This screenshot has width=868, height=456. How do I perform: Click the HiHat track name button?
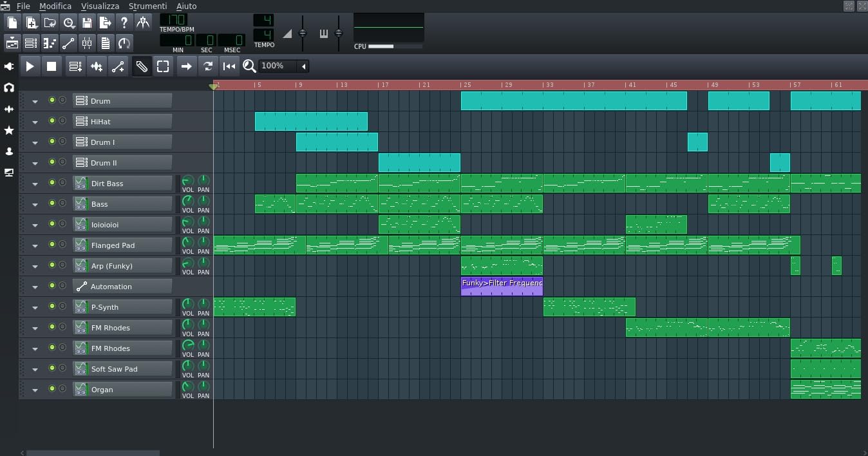122,122
